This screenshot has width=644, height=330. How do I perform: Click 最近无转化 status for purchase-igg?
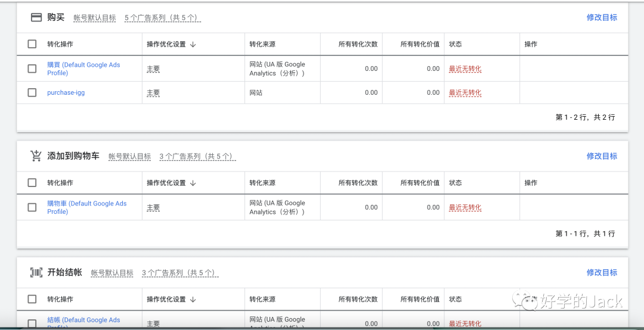coord(465,93)
